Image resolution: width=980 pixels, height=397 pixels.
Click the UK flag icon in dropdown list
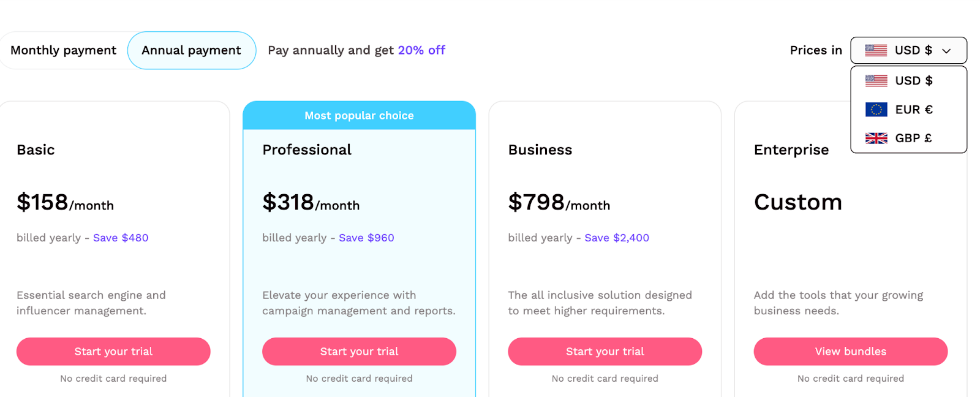(x=876, y=138)
